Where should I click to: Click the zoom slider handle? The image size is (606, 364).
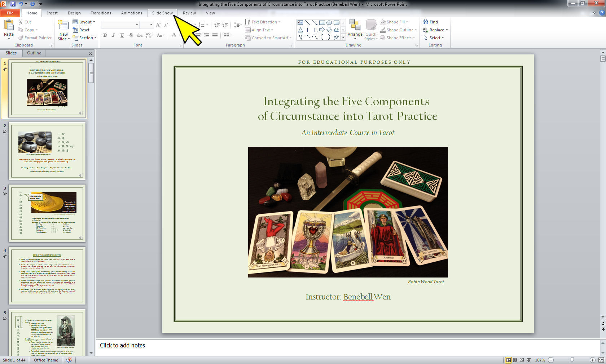[572, 360]
